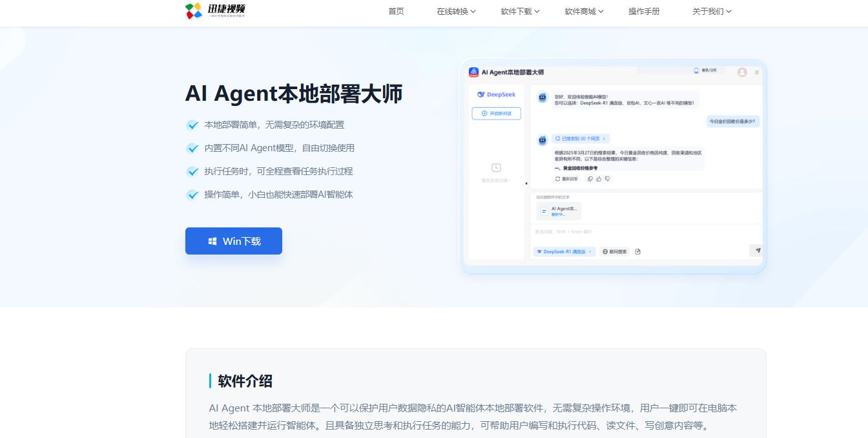Click the Windows logo in Win下载
The width and height of the screenshot is (868, 438).
click(x=212, y=241)
